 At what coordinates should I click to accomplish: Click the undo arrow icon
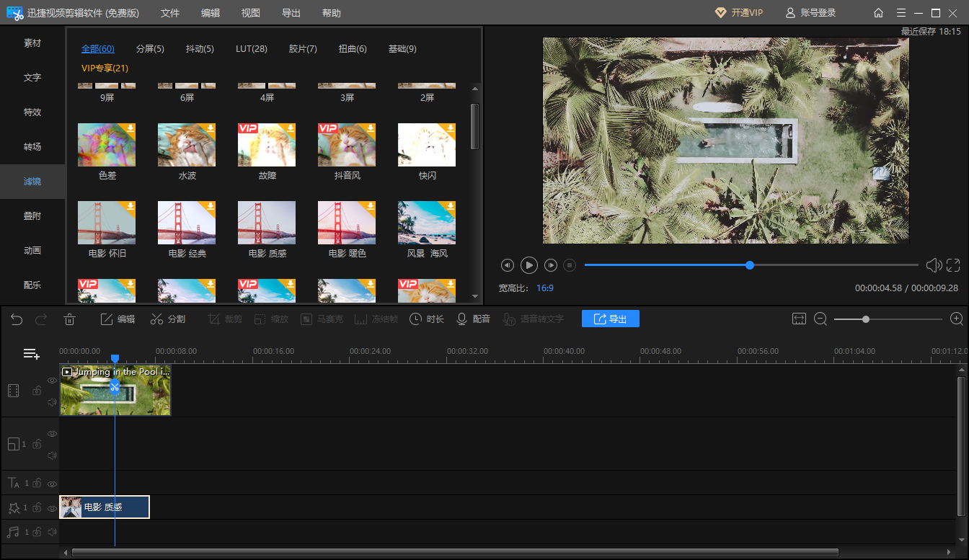[x=17, y=319]
